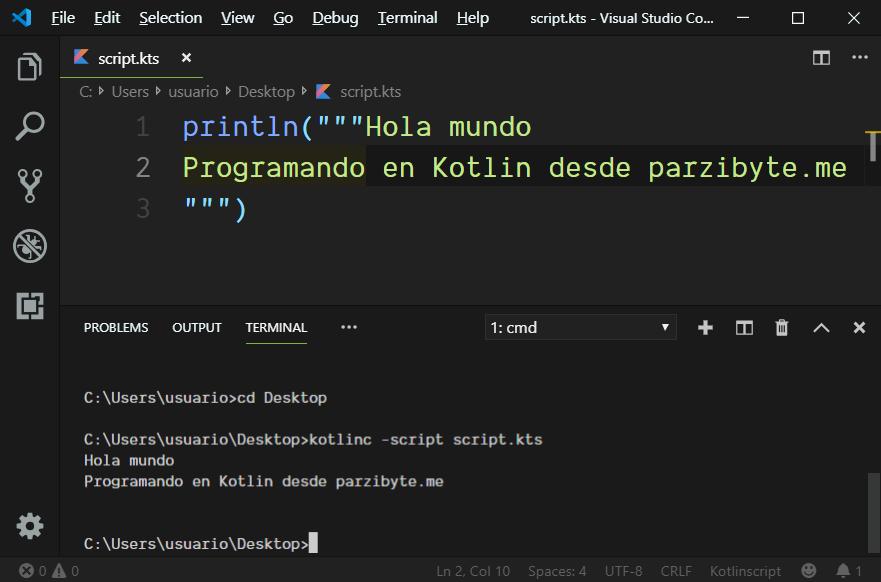
Task: Click Ln 2, Col 10 in status bar
Action: 473,571
